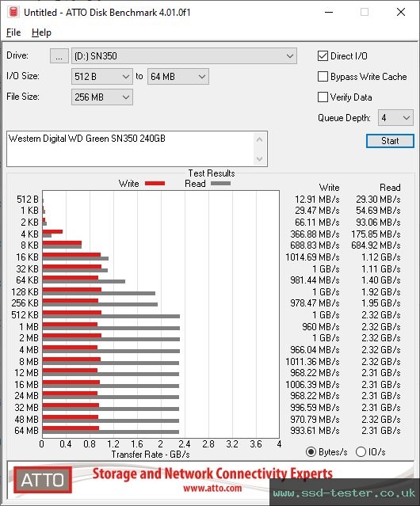Viewport: 420px width, 506px height.
Task: Click the 4 KB row red write bar
Action: click(x=52, y=232)
